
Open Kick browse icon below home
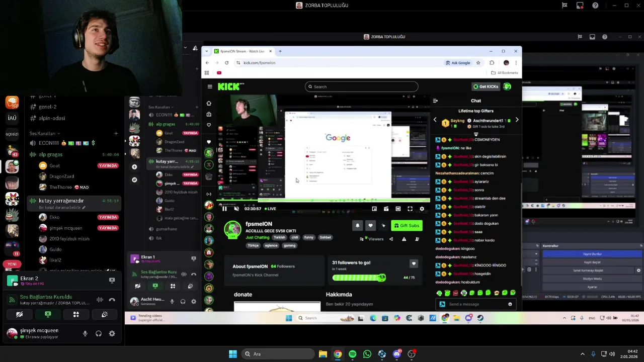[x=209, y=114]
